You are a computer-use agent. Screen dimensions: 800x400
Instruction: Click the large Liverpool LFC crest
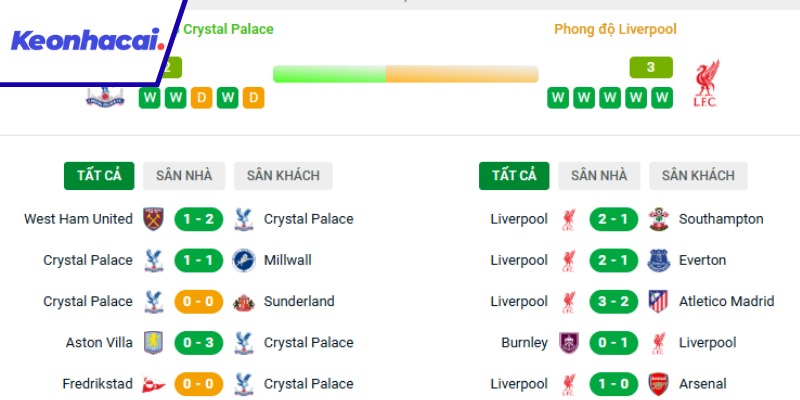pyautogui.click(x=709, y=84)
